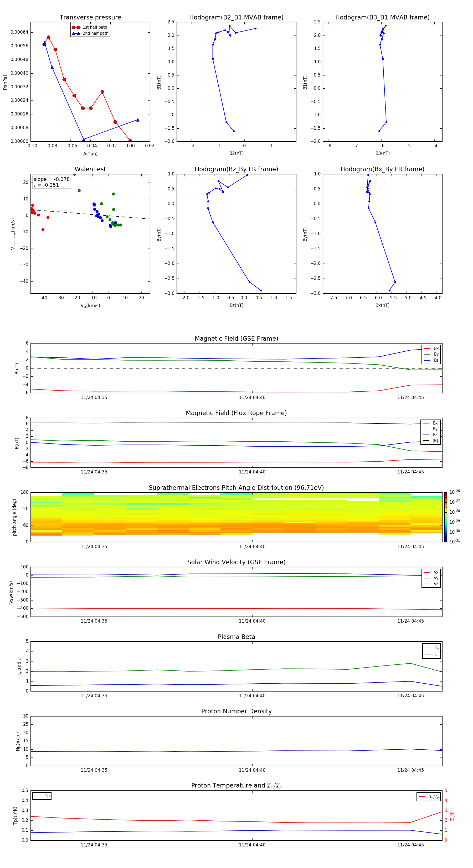Click the 10^-26 colorbar label
Image resolution: width=473 pixels, height=868 pixels.
click(x=455, y=492)
